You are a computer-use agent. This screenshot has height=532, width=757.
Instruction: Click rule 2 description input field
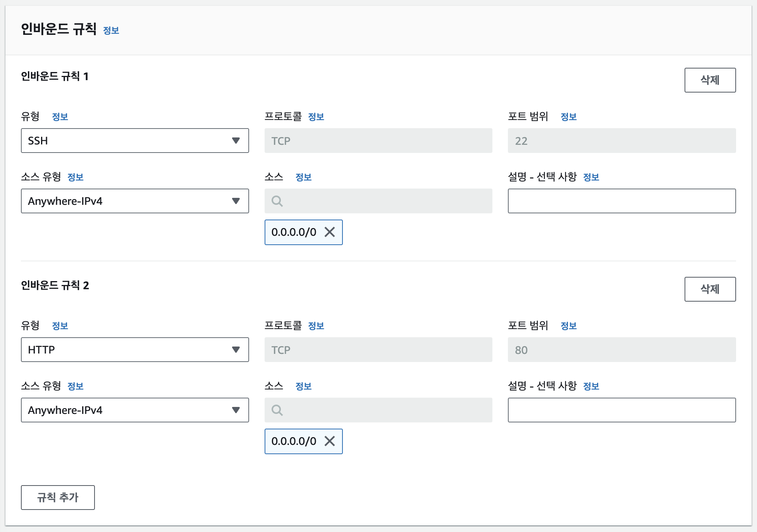[621, 410]
